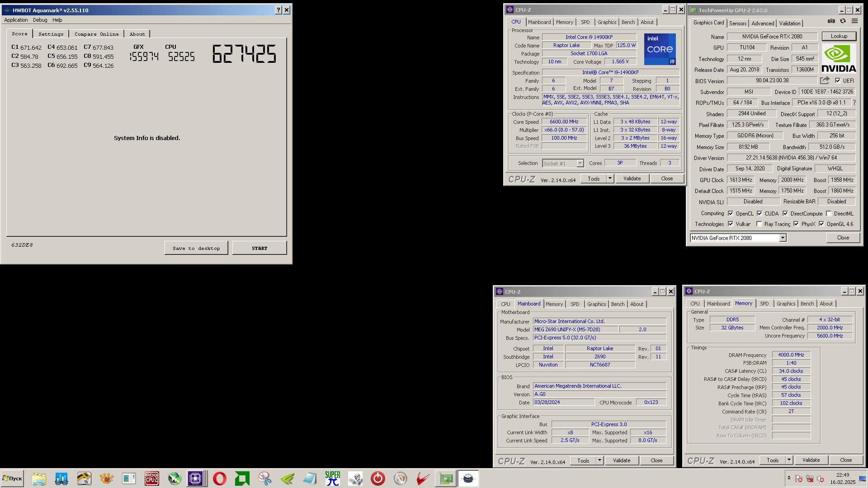Click the GPU-Z BIOS export share icon
The width and height of the screenshot is (868, 488).
825,80
